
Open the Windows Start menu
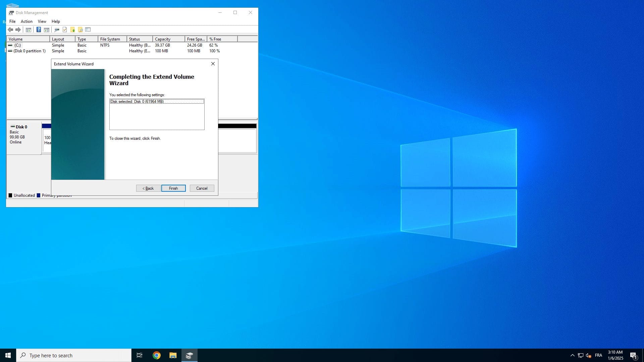tap(8, 355)
